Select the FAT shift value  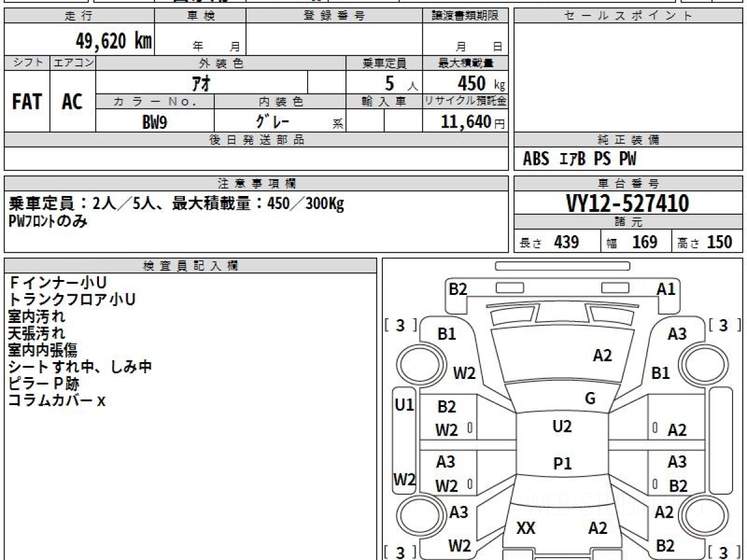tap(27, 101)
